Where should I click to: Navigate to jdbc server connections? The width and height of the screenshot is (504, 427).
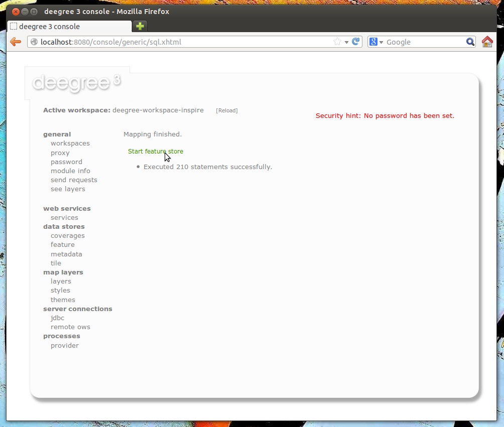57,318
